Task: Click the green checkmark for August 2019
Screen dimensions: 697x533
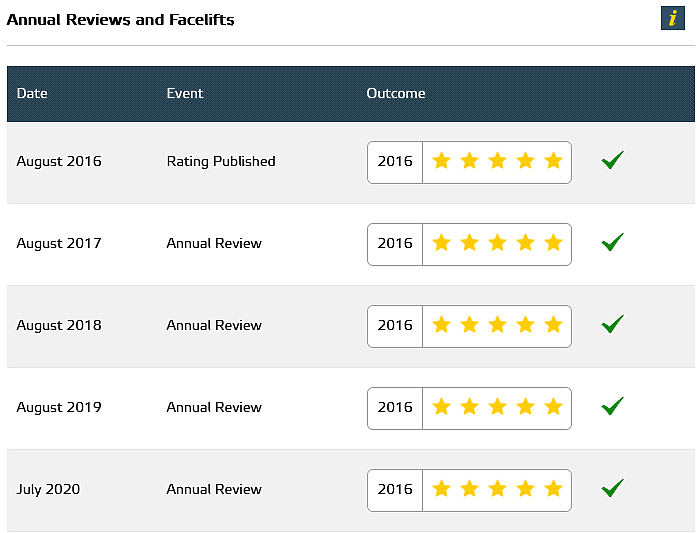Action: coord(613,406)
